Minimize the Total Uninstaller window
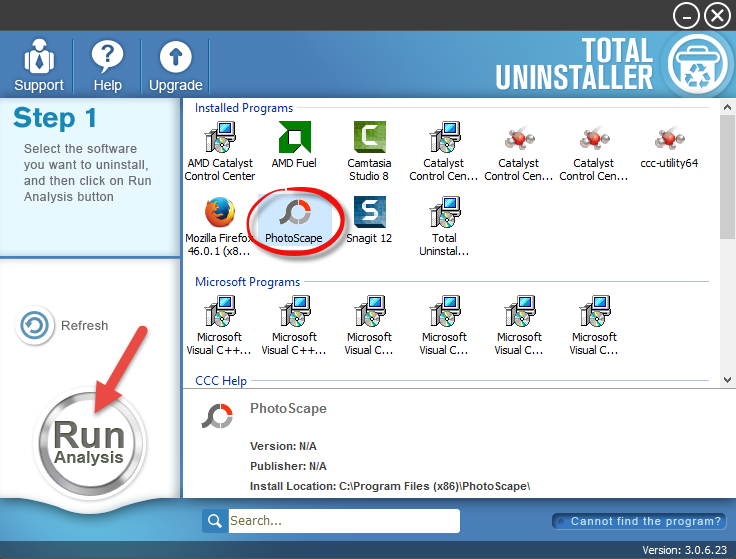 click(x=686, y=16)
